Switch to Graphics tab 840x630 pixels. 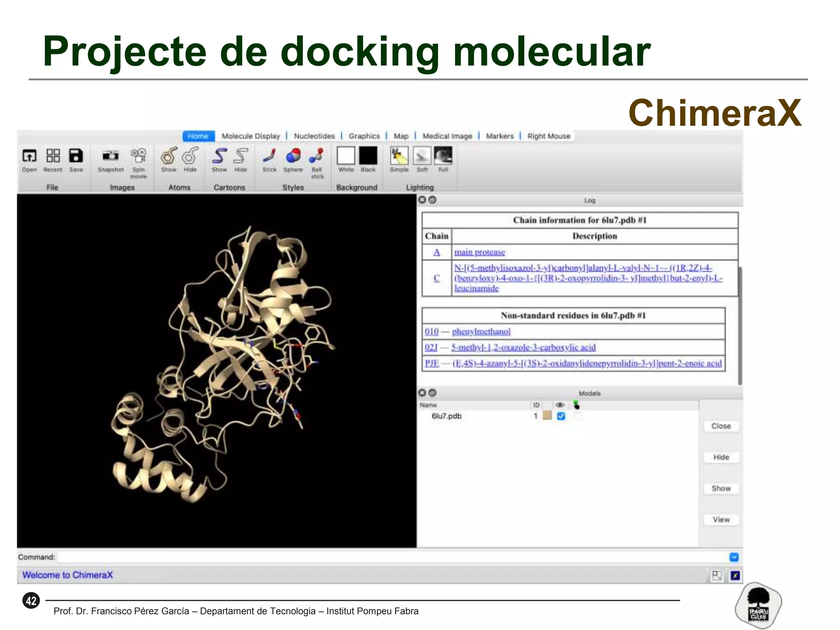pos(364,136)
